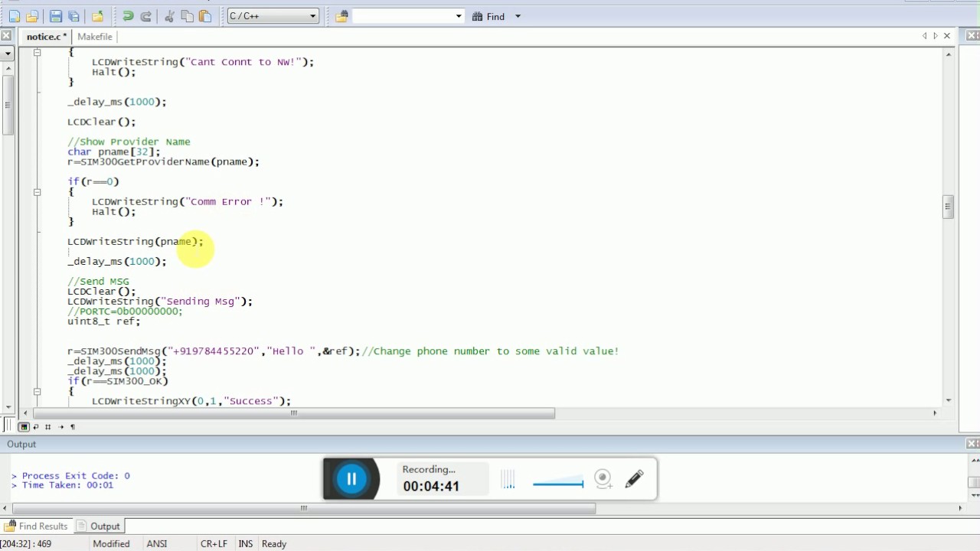Click the 'Process Exit Code: 0' output line
Screen dimensions: 980x551
tap(70, 475)
